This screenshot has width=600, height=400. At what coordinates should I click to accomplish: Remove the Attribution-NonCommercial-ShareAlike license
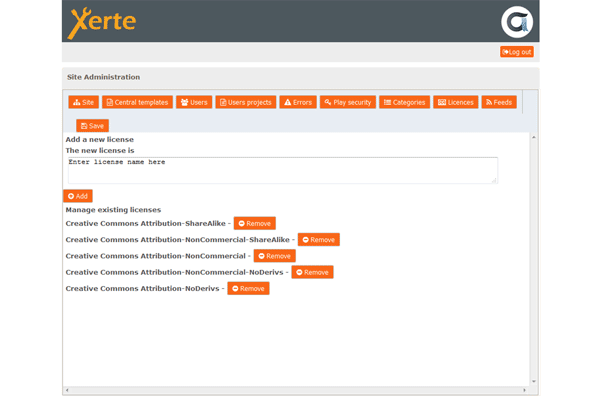coord(319,240)
